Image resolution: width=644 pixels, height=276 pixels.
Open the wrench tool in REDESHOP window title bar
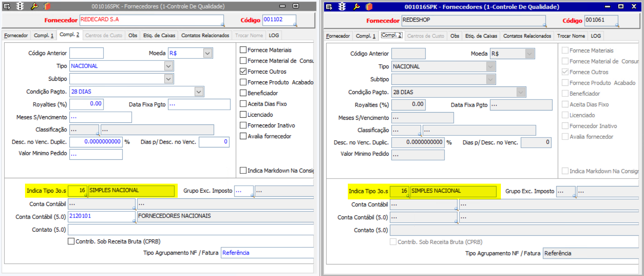[x=356, y=7]
